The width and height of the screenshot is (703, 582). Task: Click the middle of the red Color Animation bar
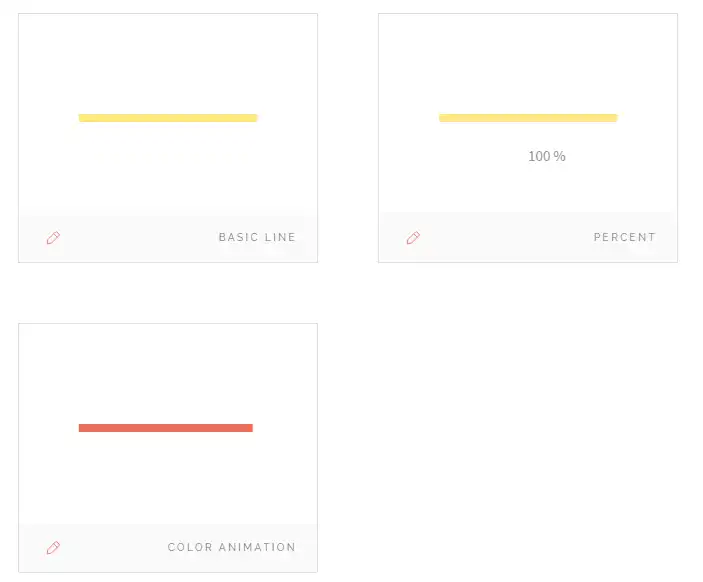point(166,428)
